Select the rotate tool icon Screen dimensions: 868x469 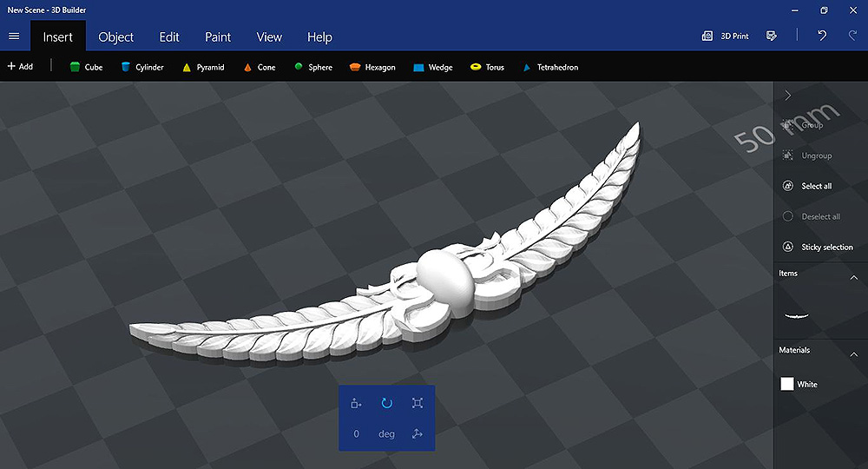tap(387, 403)
